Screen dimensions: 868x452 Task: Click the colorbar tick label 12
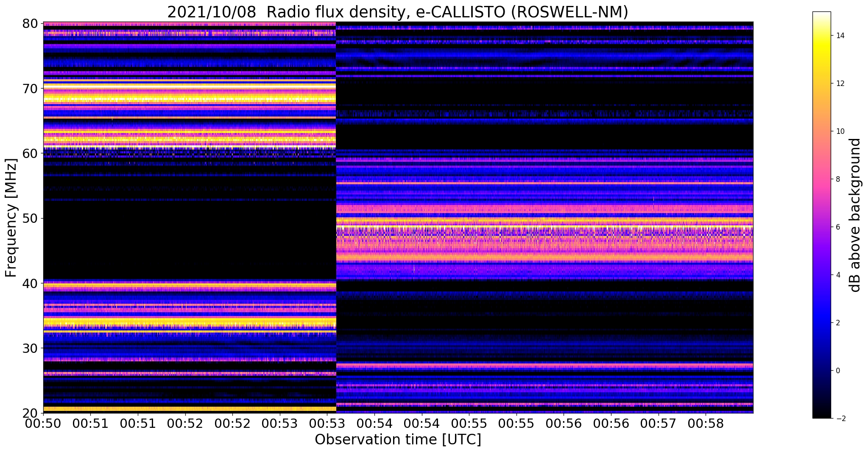(x=840, y=83)
